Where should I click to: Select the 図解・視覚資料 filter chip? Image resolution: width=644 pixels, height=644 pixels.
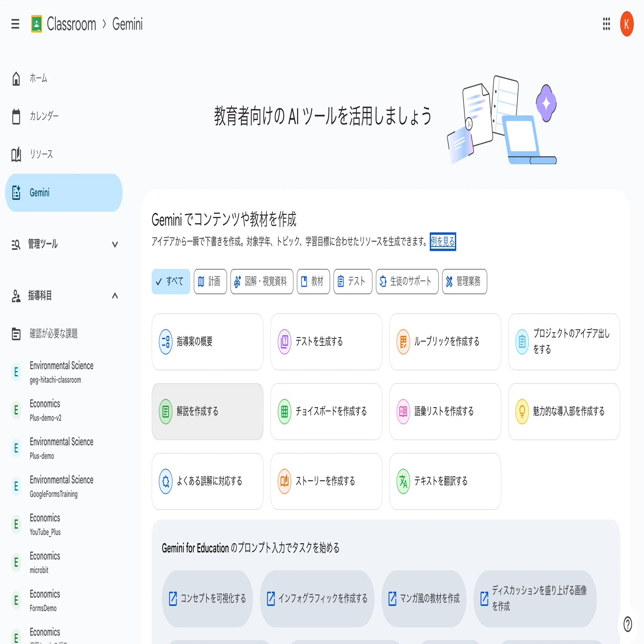pos(262,282)
